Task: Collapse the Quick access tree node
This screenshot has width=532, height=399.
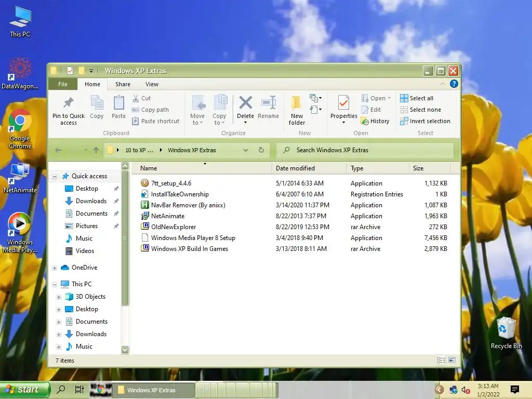Action: tap(55, 177)
